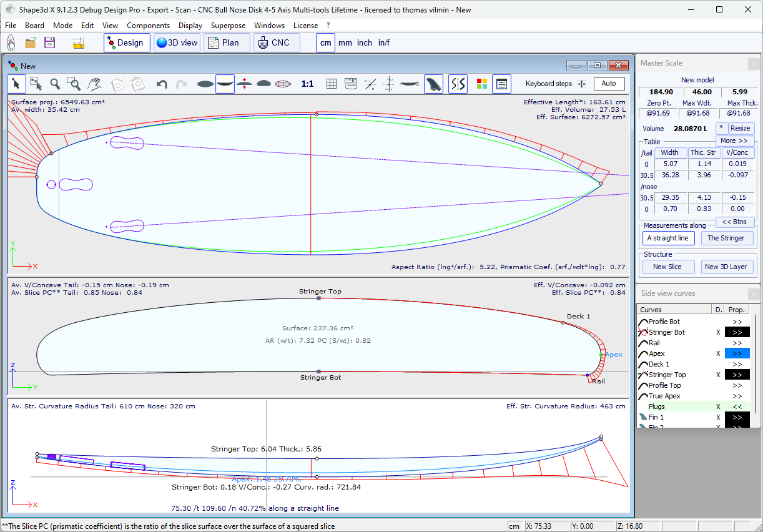This screenshot has height=532, width=763.
Task: Toggle display X for Stringer Bot
Action: point(718,333)
